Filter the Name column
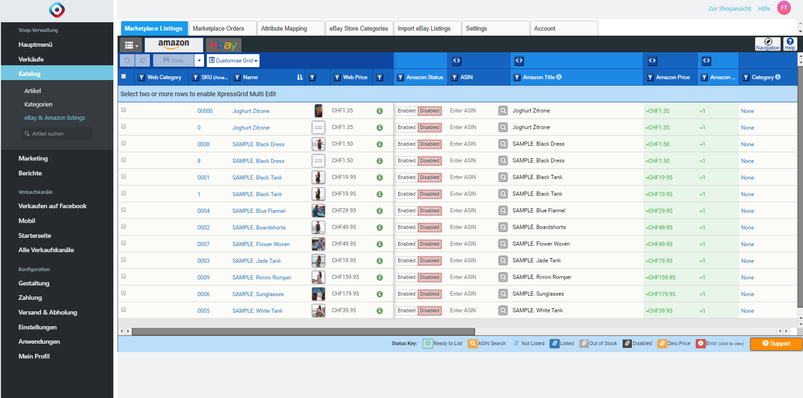The height and width of the screenshot is (398, 803). point(237,77)
